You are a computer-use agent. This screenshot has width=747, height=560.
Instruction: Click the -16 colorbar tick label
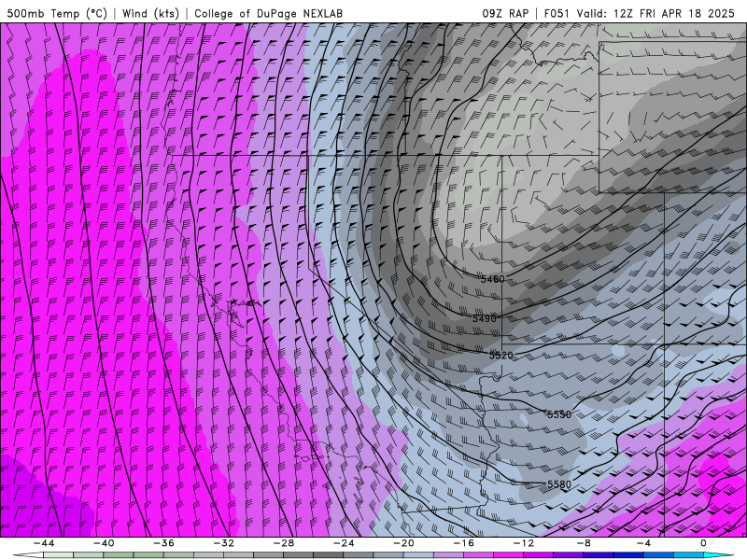point(463,543)
